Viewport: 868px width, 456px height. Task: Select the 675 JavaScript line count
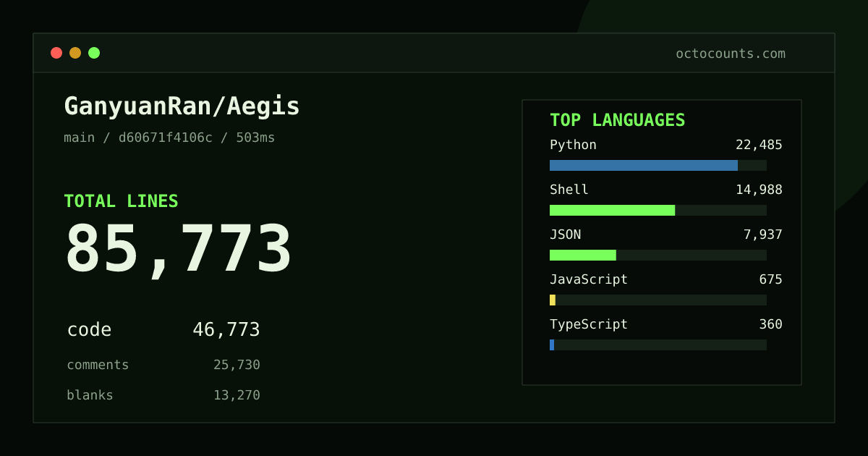tap(770, 279)
